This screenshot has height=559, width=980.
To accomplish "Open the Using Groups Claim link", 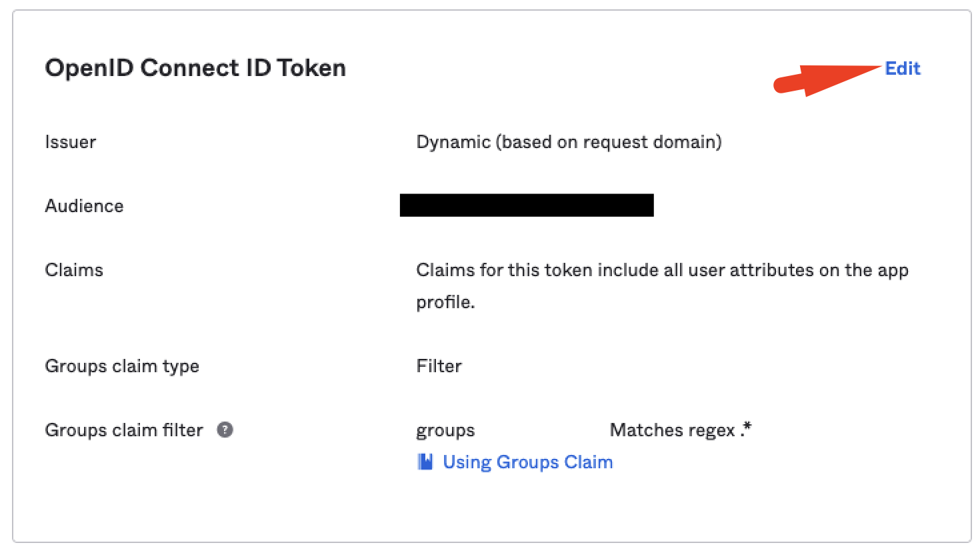I will pyautogui.click(x=527, y=462).
